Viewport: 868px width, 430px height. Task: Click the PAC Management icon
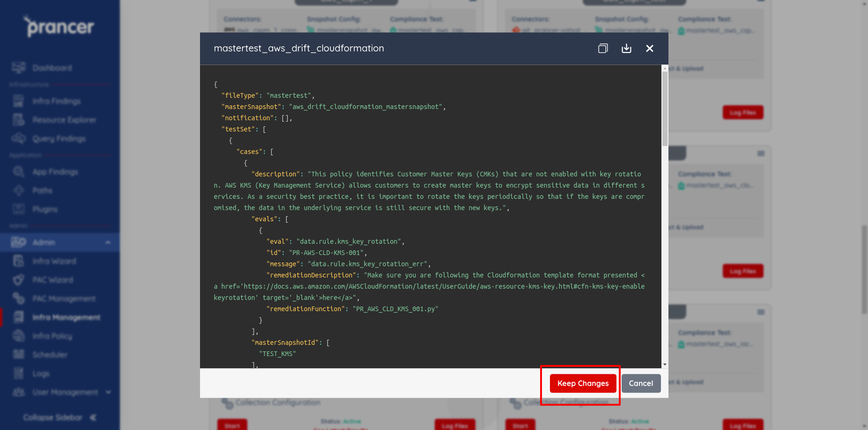click(x=19, y=298)
